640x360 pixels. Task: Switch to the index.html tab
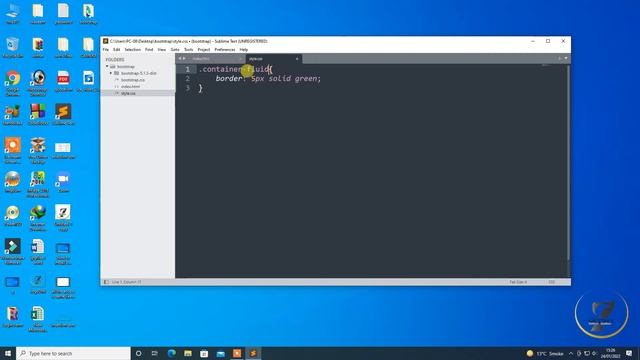point(216,59)
